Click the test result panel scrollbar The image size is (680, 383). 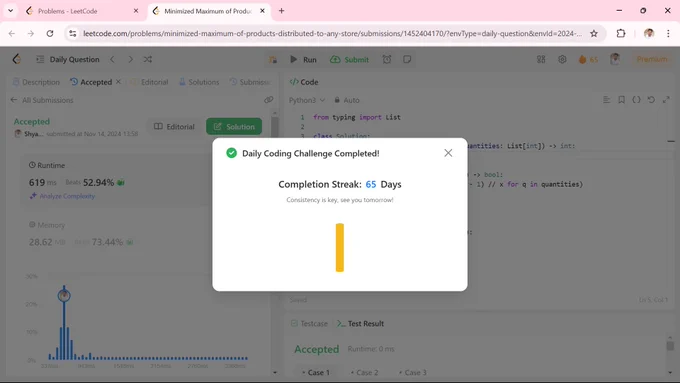[670, 346]
